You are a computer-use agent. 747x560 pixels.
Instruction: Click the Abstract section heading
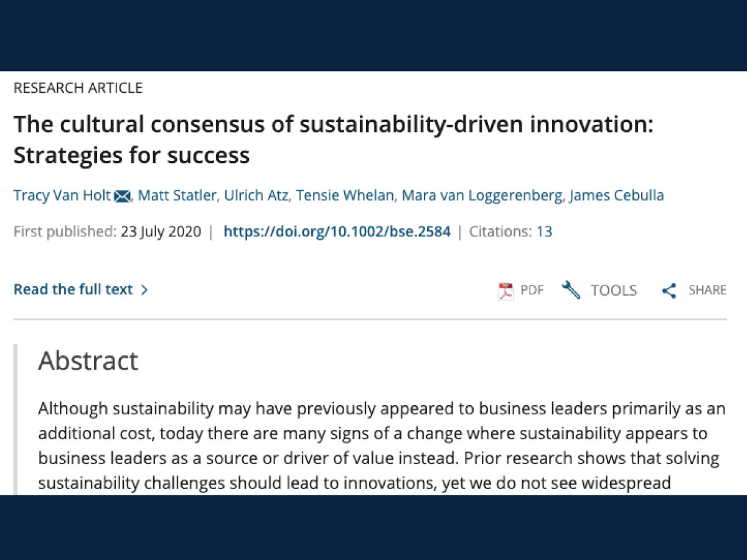(88, 362)
